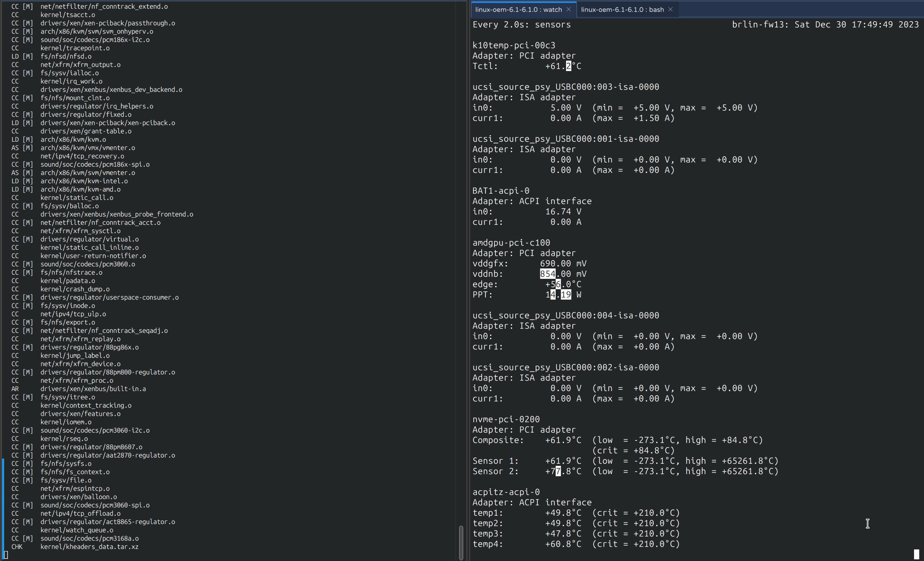
Task: Click the k10temp-pci-00c3 sensor heading
Action: [x=514, y=45]
